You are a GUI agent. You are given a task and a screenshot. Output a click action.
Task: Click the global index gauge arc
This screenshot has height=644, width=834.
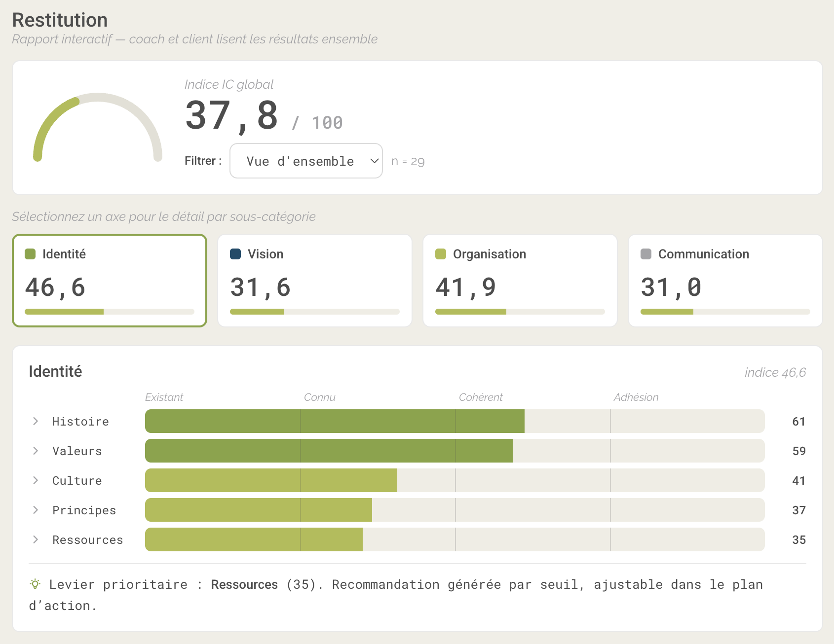click(98, 127)
